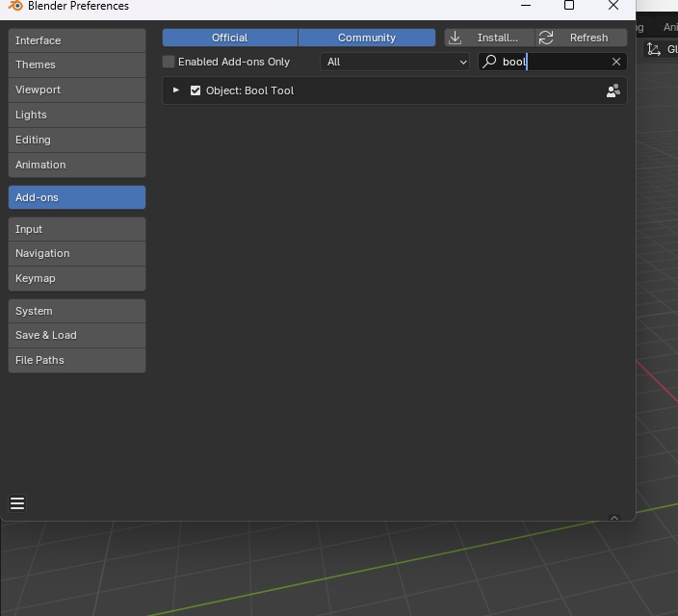This screenshot has width=678, height=616.
Task: Refresh the add-ons list
Action: pyautogui.click(x=581, y=38)
